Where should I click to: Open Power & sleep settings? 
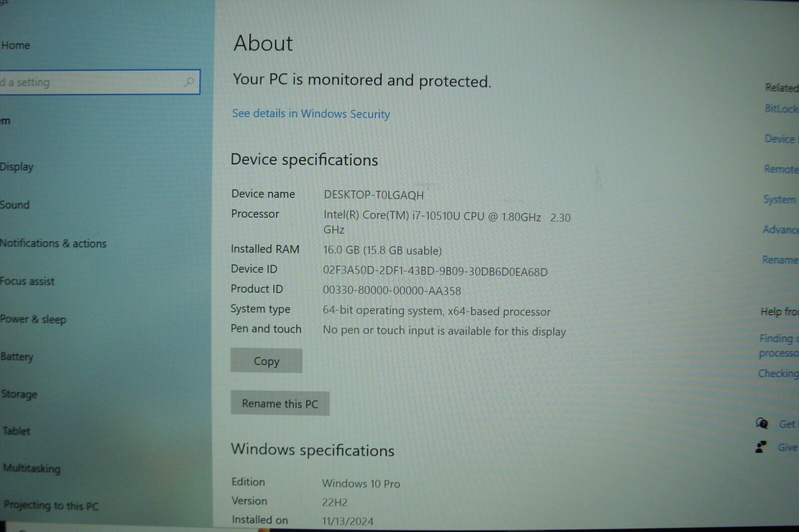pyautogui.click(x=33, y=319)
